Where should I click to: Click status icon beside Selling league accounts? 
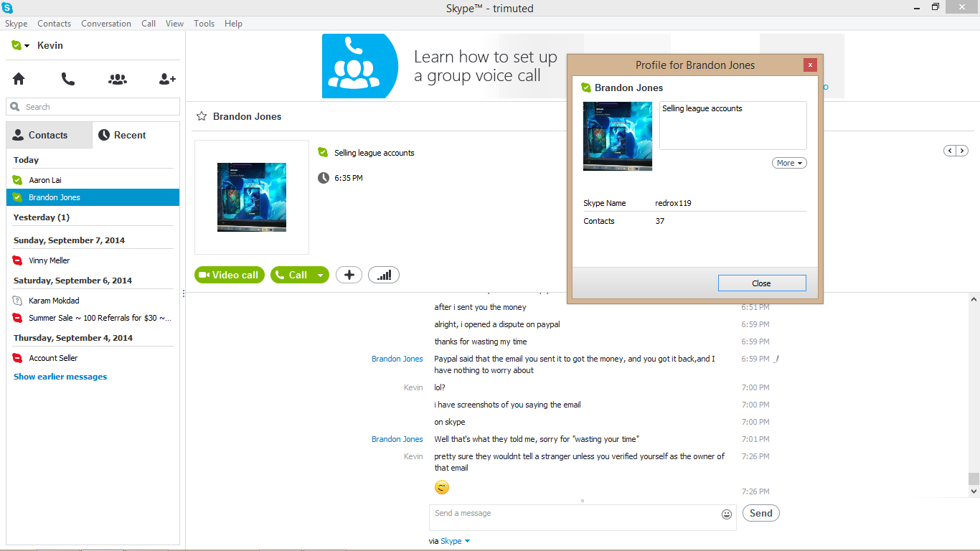click(x=323, y=152)
